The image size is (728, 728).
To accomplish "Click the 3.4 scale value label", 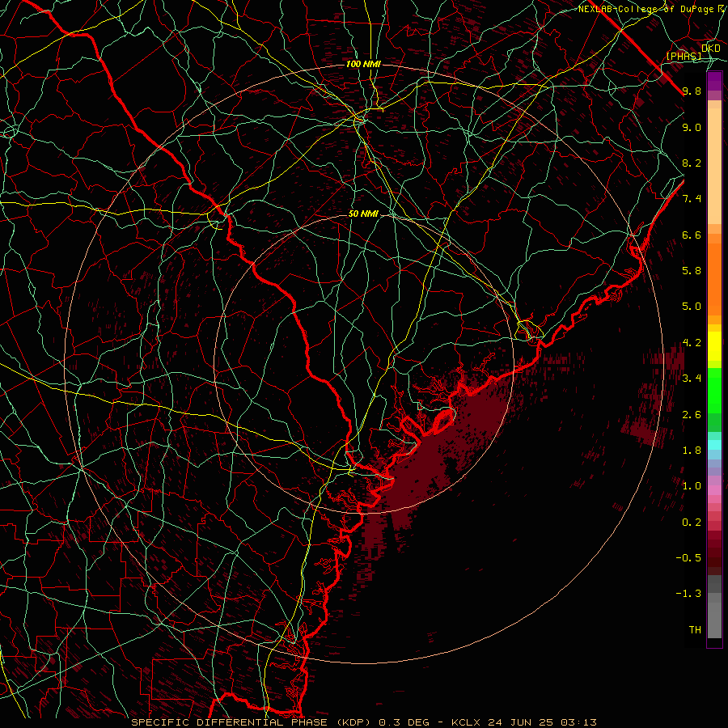I will 692,379.
